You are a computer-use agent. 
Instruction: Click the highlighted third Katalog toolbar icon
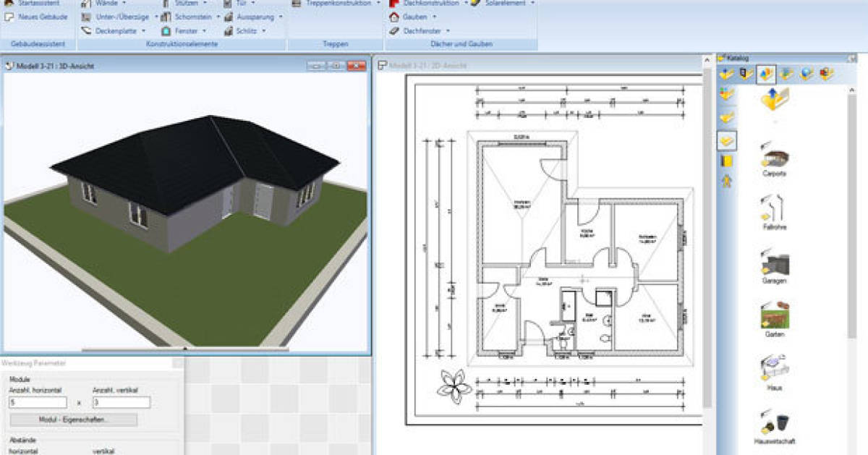tap(766, 74)
